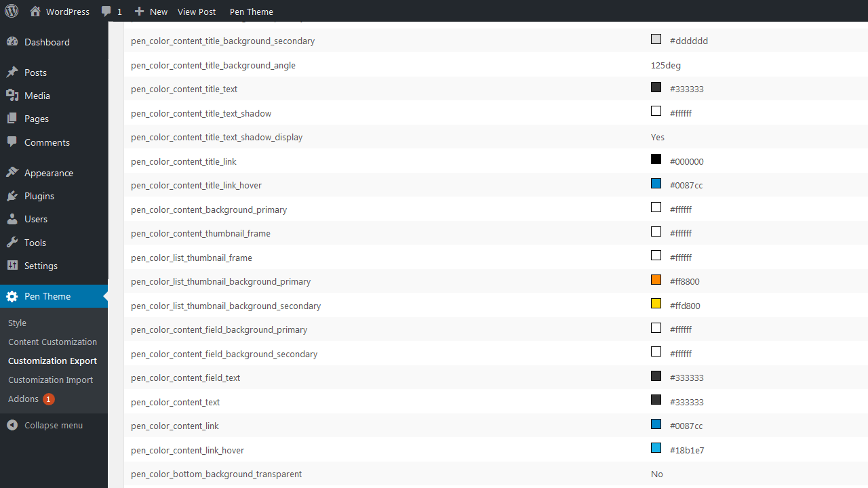Click the Pen Theme gear icon
The height and width of the screenshot is (488, 868).
pos(12,296)
